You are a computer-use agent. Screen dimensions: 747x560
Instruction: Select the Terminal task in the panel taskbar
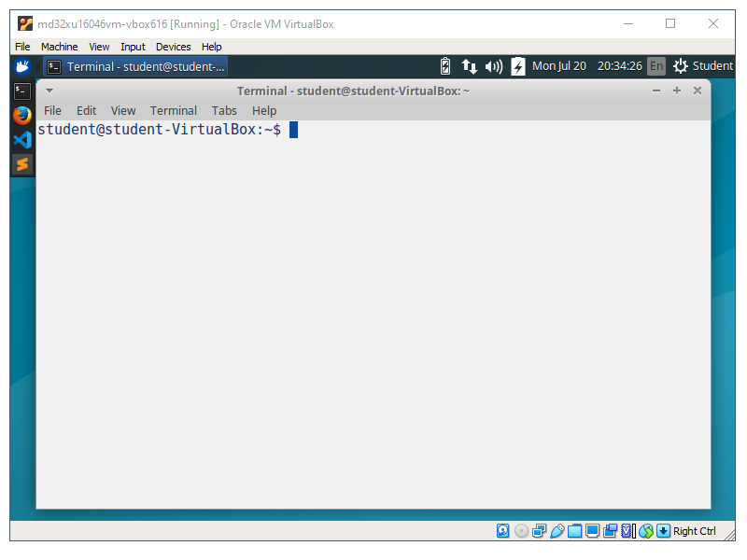[x=136, y=66]
